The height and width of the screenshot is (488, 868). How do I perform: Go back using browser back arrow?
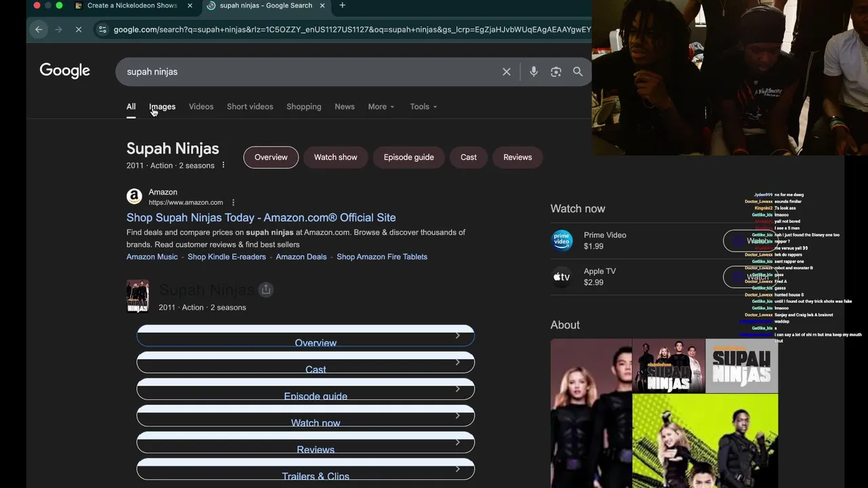tap(39, 29)
